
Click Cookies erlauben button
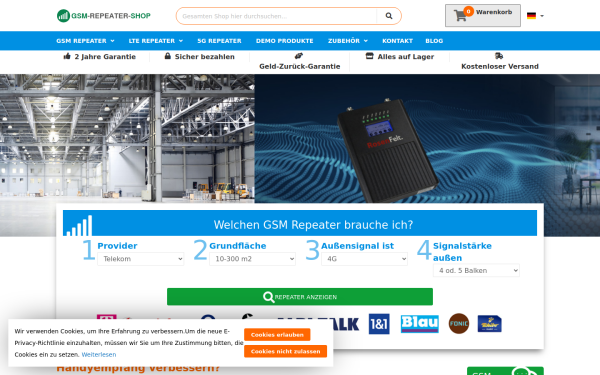[277, 334]
